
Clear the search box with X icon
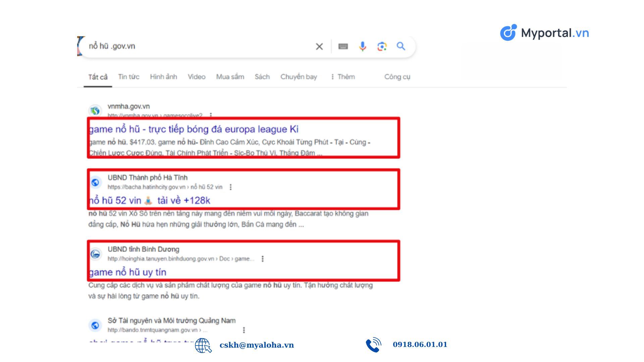pos(319,47)
